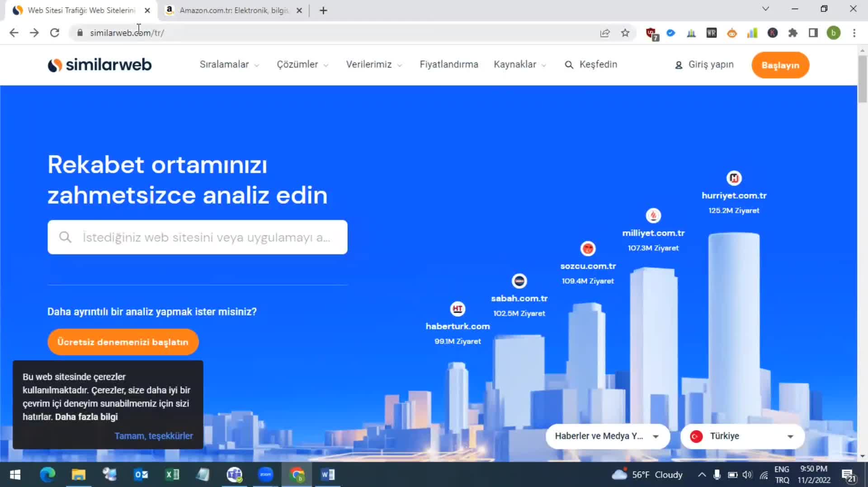868x487 pixels.
Task: Switch to the Amazon.com.tr tab
Action: (x=233, y=10)
